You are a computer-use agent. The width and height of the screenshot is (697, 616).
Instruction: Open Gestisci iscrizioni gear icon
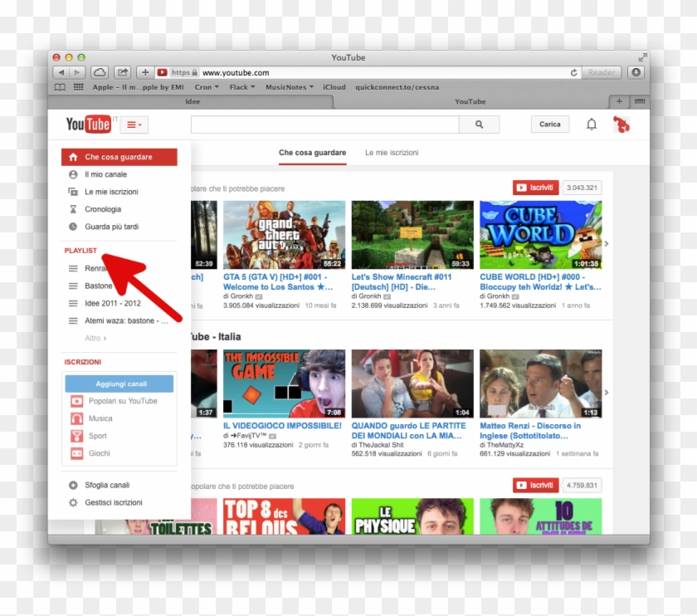click(x=74, y=502)
